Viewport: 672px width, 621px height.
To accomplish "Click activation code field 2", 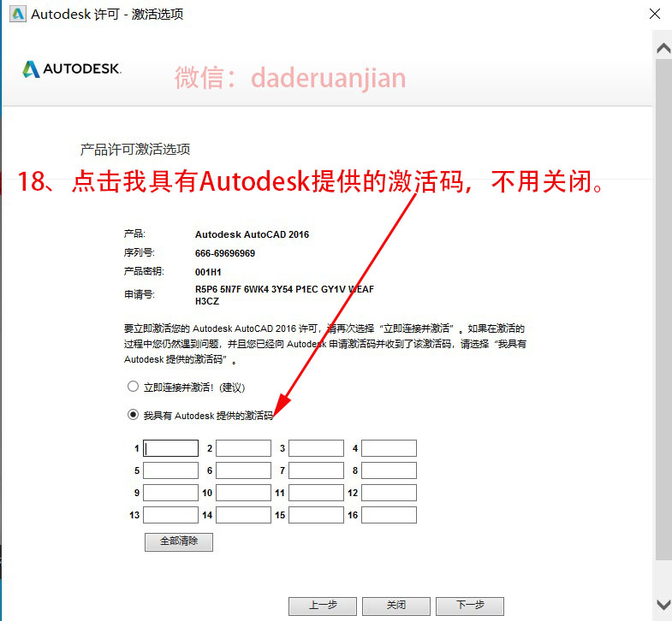I will 243,448.
